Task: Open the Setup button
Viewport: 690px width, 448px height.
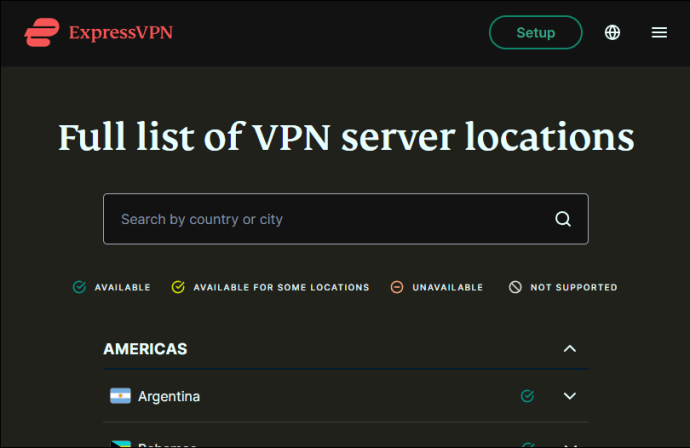Action: tap(536, 33)
